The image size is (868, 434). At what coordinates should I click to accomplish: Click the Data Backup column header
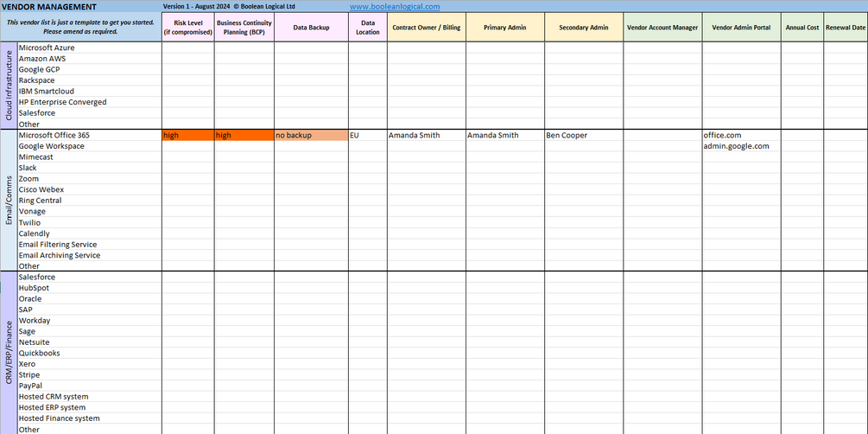[x=311, y=28]
